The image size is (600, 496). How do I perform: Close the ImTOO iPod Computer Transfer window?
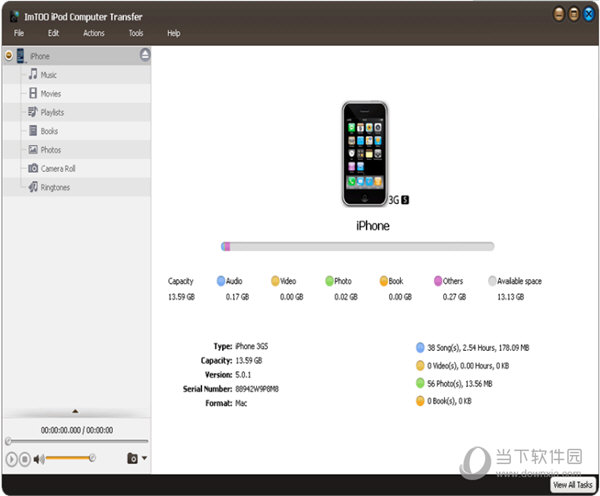point(589,15)
